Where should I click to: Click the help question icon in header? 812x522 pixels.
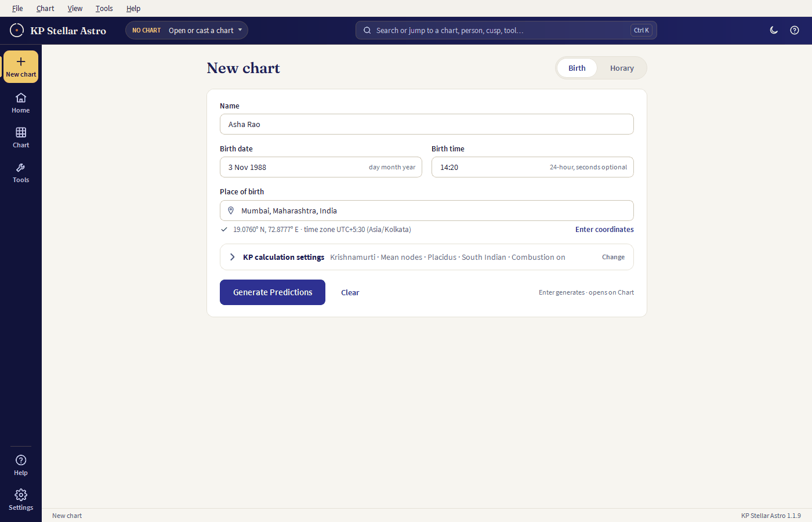pos(795,30)
